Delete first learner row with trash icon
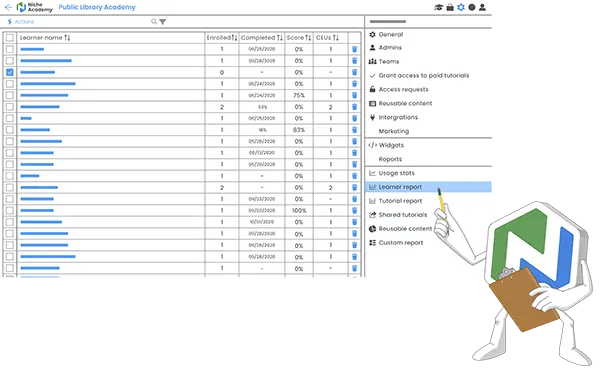 354,49
